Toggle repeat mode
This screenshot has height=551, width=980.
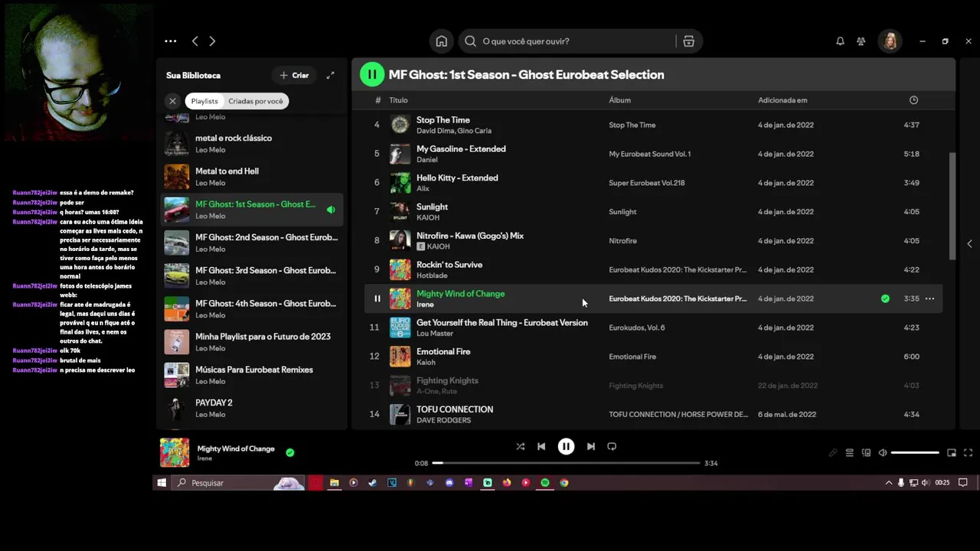pos(612,446)
